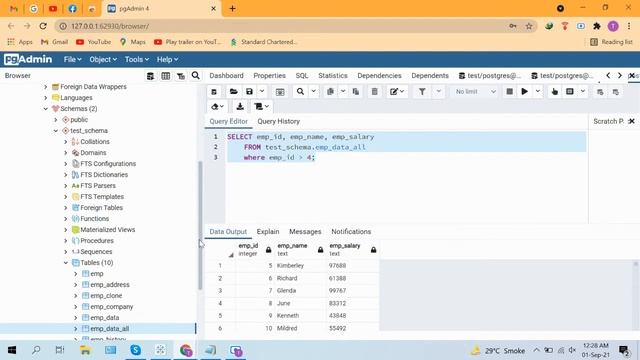The width and height of the screenshot is (640, 360).
Task: Save the query with the floppy disk icon
Action: 249,92
